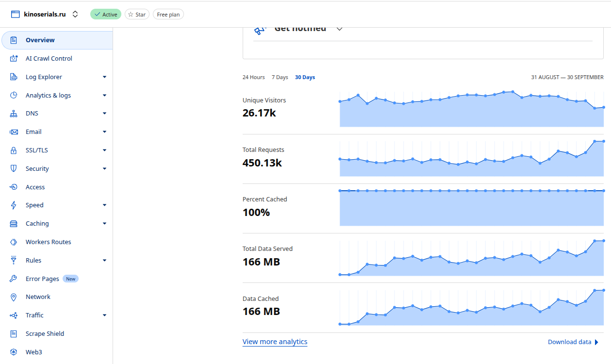Open the kinoserials.ru domain switcher
The width and height of the screenshot is (611, 364).
[75, 15]
